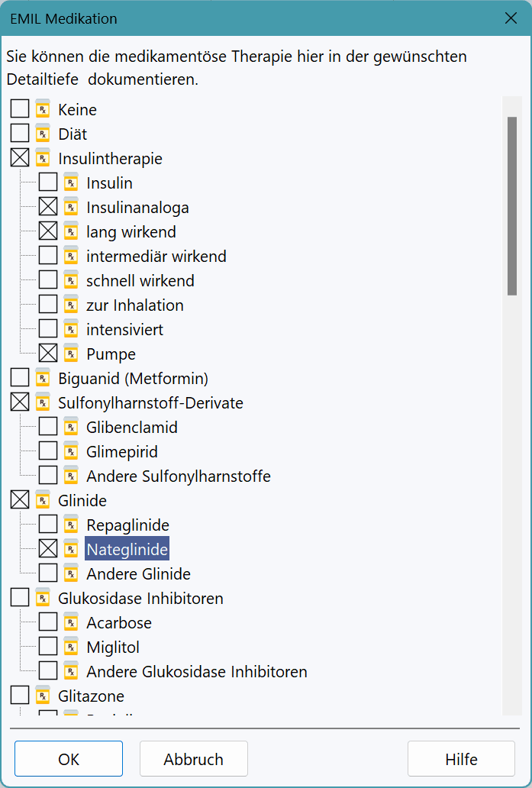Confirm the dialog with OK
532x788 pixels.
pos(69,759)
